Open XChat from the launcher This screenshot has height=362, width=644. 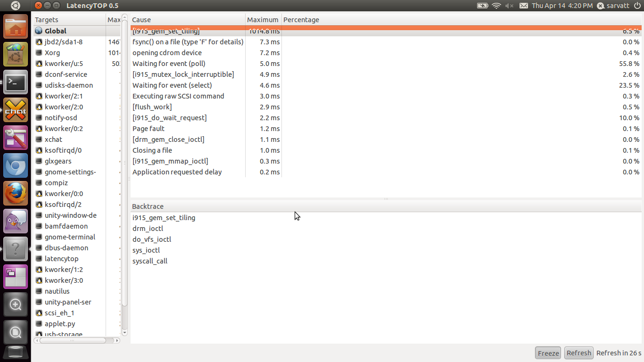tap(16, 110)
